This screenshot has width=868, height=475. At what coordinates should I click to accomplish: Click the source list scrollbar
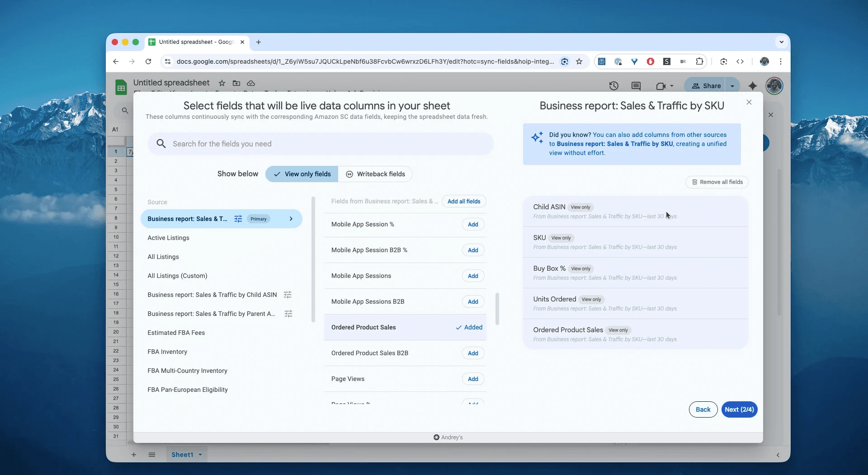pyautogui.click(x=313, y=259)
